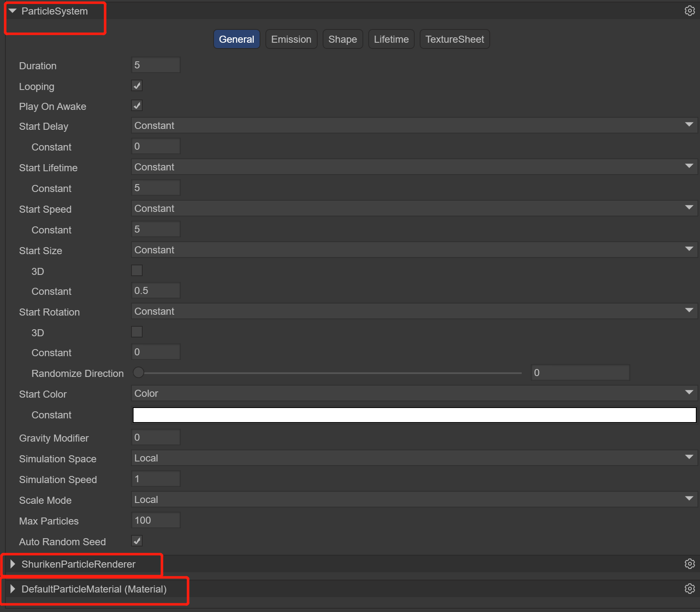The height and width of the screenshot is (612, 700).
Task: Open ParticleSystem component settings gear
Action: coord(689,11)
